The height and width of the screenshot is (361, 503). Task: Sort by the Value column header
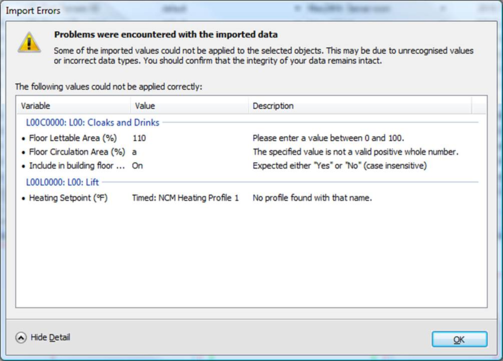(x=189, y=106)
